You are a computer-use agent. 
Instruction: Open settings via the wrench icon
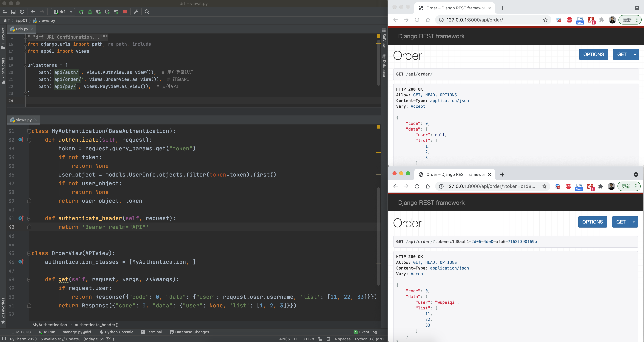136,12
